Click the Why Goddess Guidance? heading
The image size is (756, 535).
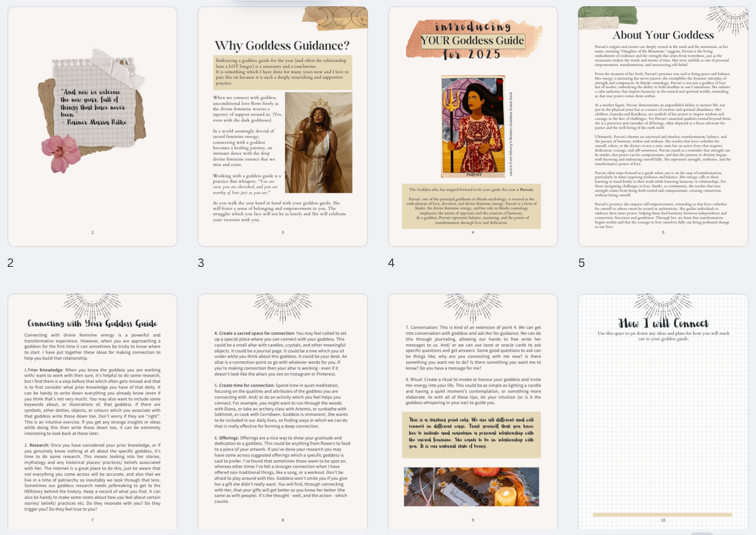point(282,45)
